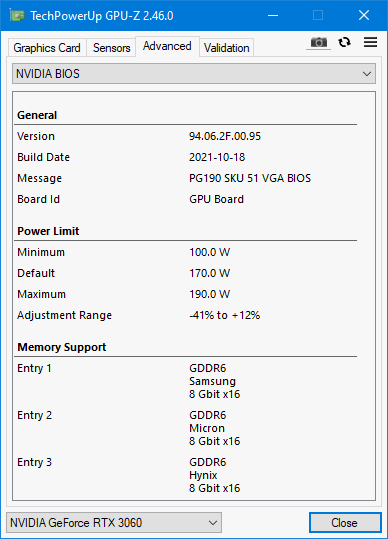Go to the Validation tab
This screenshot has width=388, height=539.
point(226,48)
